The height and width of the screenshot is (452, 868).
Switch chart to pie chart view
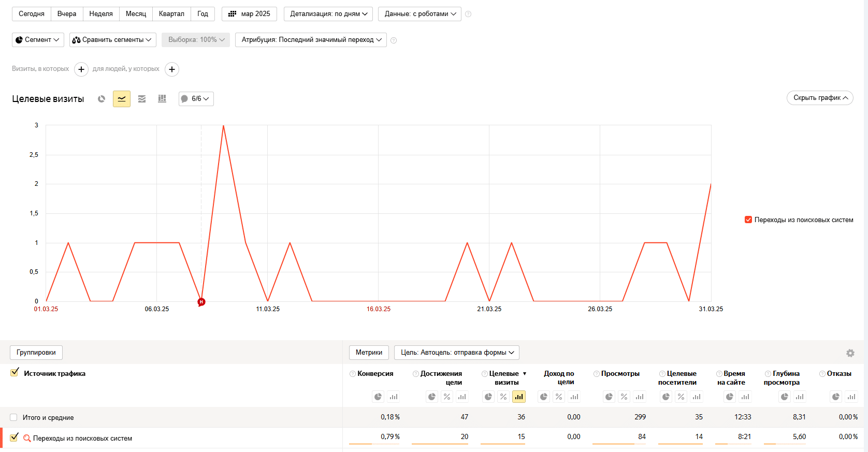[x=102, y=99]
